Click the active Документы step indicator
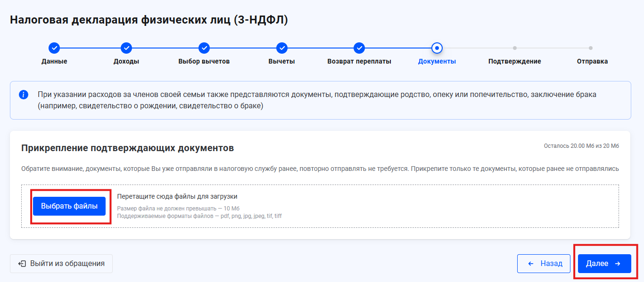This screenshot has width=644, height=282. click(x=437, y=48)
